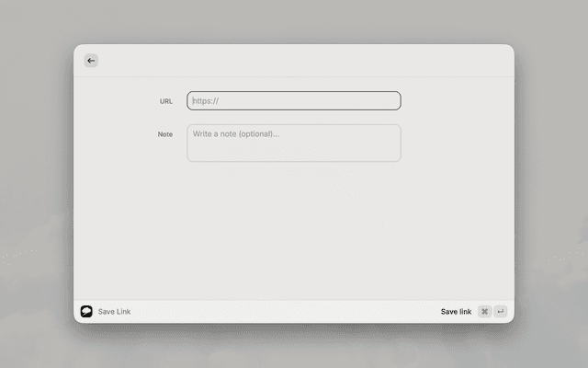Click the desktop background left of window
The height and width of the screenshot is (368, 588).
click(x=37, y=184)
